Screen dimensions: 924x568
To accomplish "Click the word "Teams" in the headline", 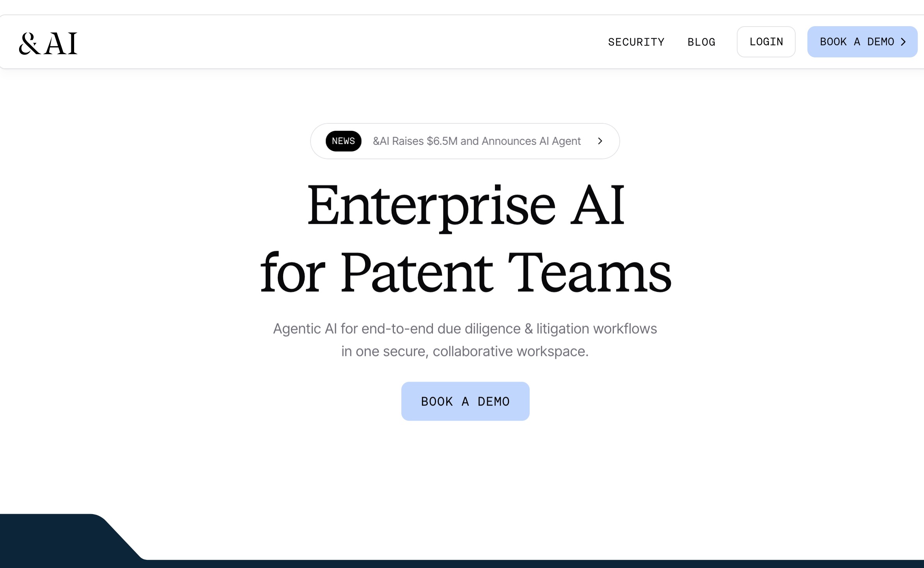I will [589, 272].
